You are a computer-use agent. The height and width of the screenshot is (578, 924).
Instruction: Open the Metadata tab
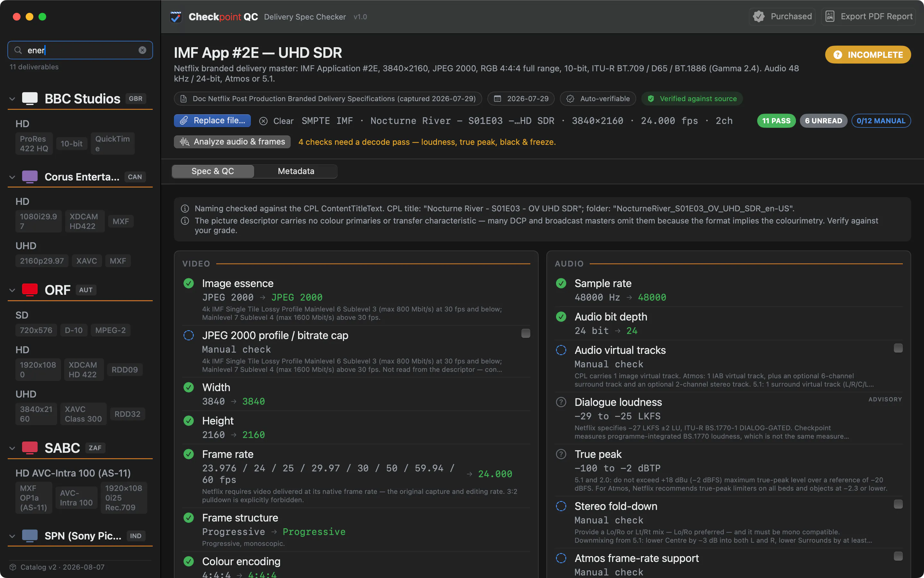coord(296,171)
